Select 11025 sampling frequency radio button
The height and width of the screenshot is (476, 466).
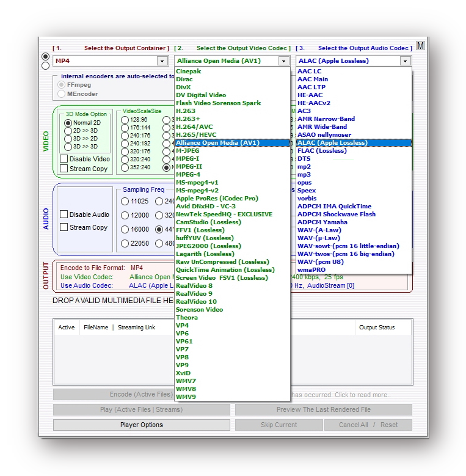[125, 201]
